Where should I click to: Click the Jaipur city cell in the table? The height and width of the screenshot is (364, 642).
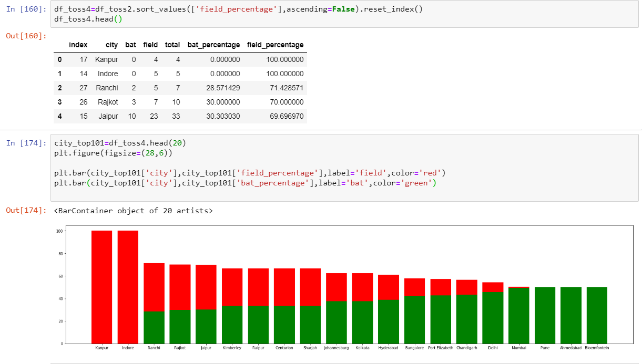(x=108, y=116)
